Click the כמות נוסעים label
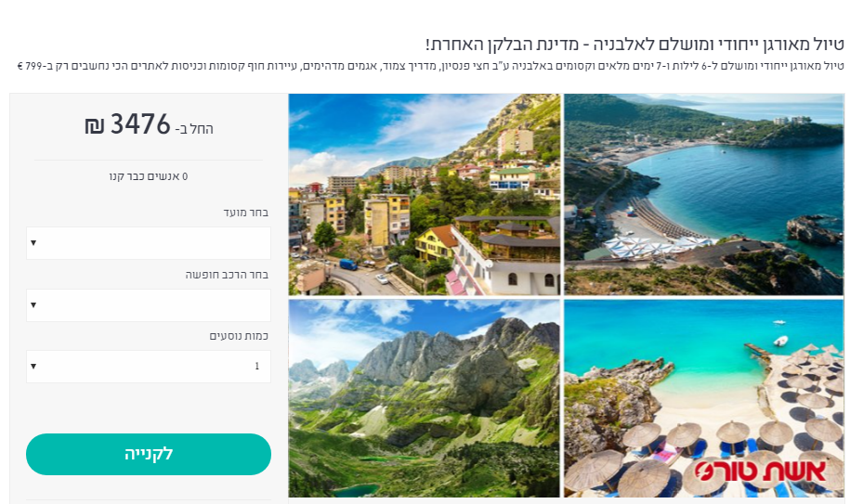 click(x=239, y=336)
